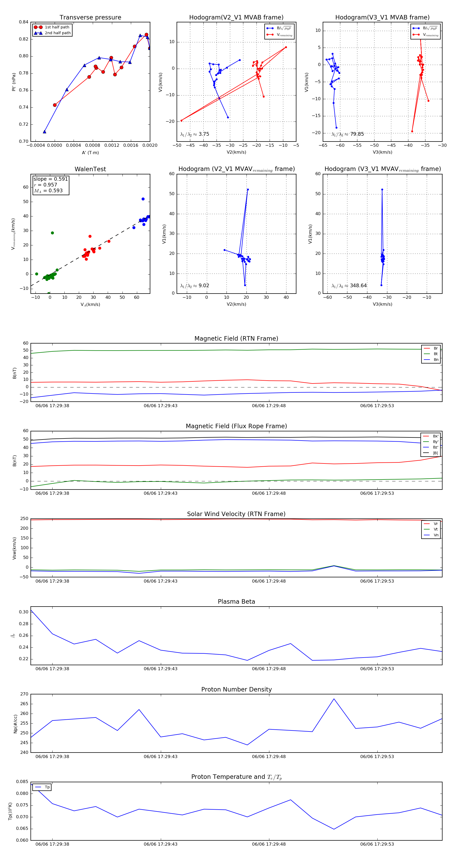Click the "MA = 0.593" annotation
The width and height of the screenshot is (473, 868).
click(x=48, y=191)
